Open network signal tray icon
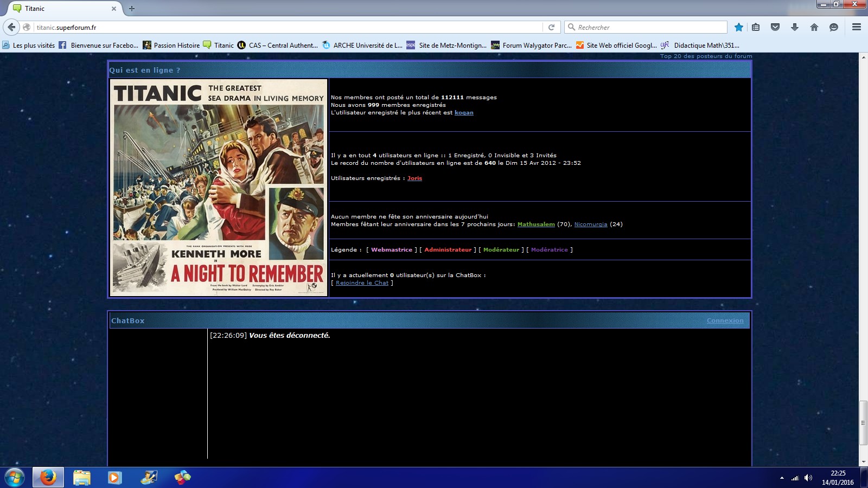868x488 pixels. (x=795, y=478)
